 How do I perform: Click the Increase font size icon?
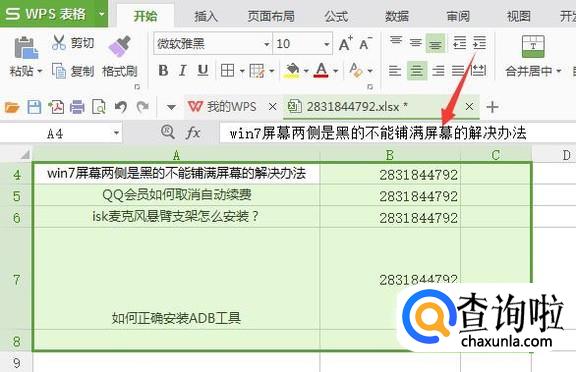click(x=345, y=44)
